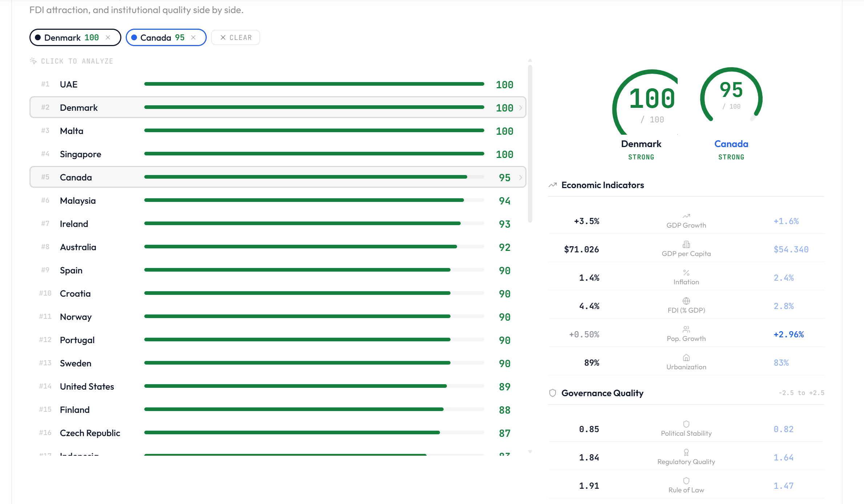
Task: Remove Canada chip via its X icon
Action: tap(193, 37)
